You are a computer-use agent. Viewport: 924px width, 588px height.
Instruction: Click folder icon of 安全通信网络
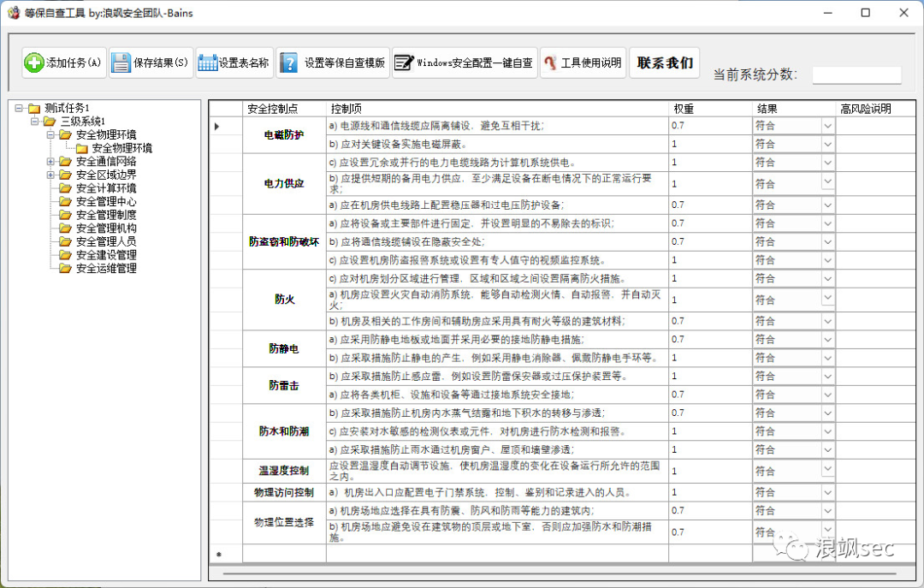(65, 161)
